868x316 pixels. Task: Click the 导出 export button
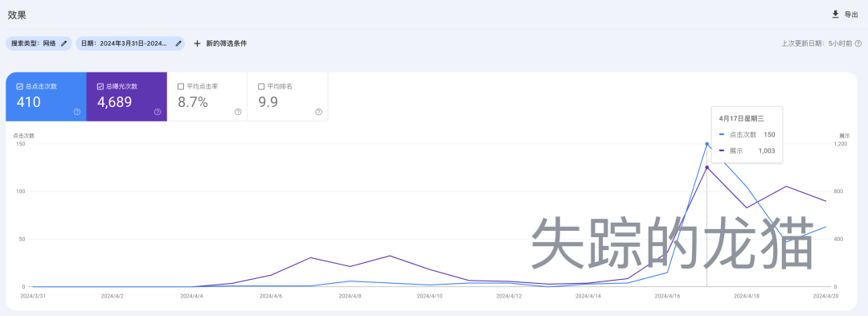tap(845, 14)
